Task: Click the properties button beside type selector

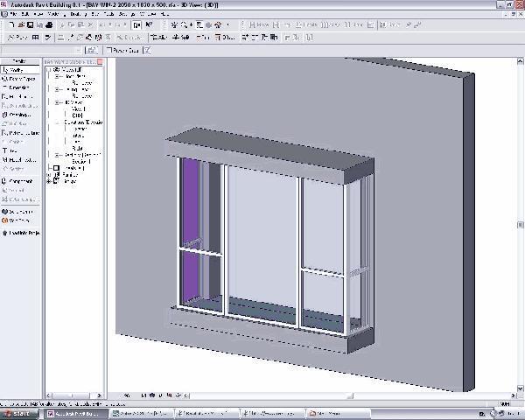Action: [x=91, y=50]
